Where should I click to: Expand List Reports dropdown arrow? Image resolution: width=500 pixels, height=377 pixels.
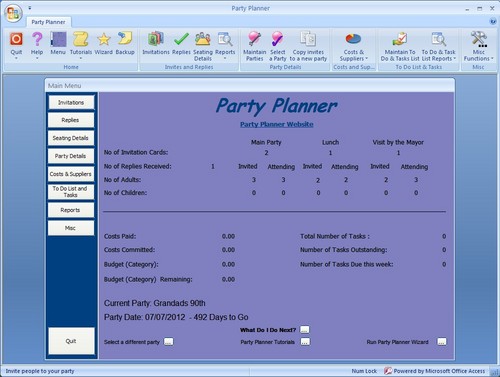click(454, 59)
